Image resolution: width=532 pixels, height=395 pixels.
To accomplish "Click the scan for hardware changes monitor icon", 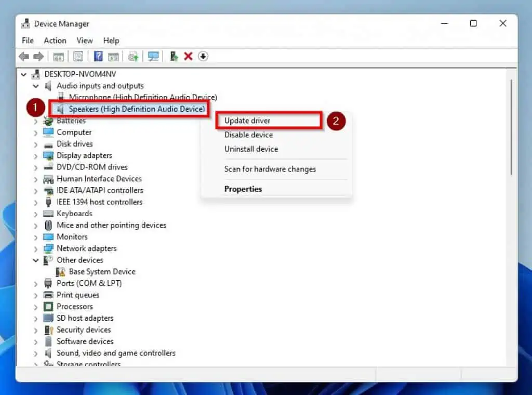I will [x=153, y=56].
